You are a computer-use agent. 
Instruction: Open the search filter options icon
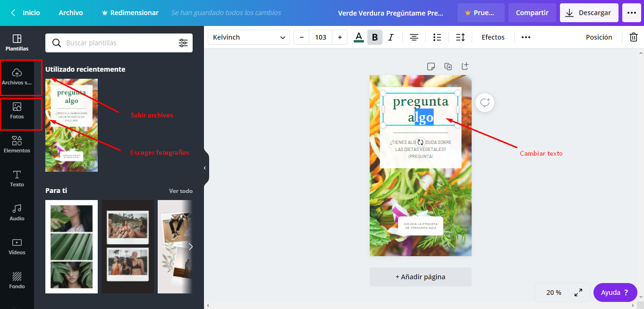click(183, 43)
